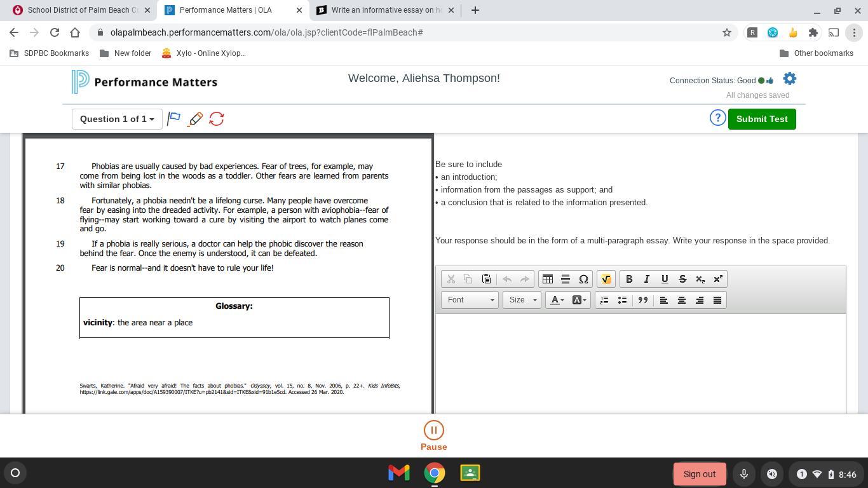Align text to the right
This screenshot has width=868, height=488.
point(700,300)
